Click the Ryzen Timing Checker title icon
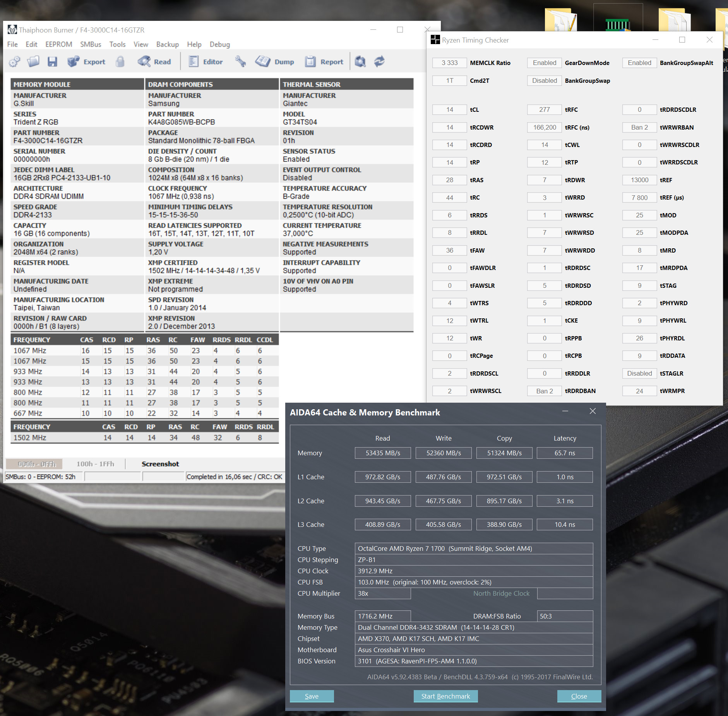 coord(435,40)
